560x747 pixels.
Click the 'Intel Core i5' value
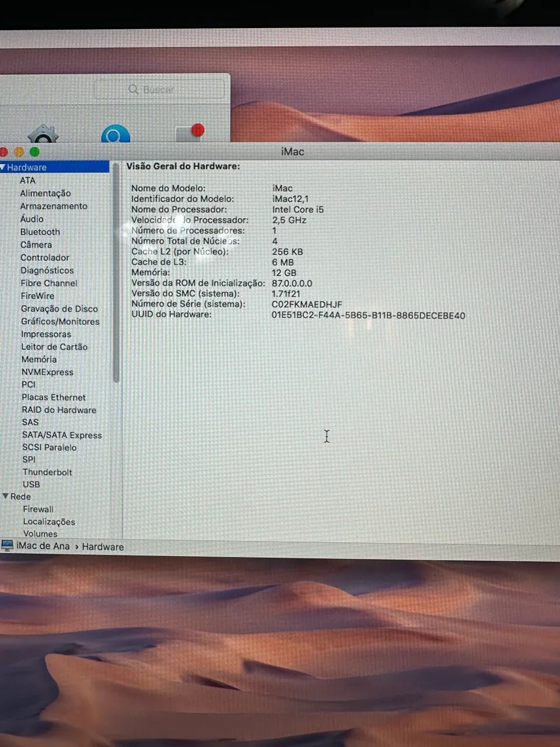298,210
